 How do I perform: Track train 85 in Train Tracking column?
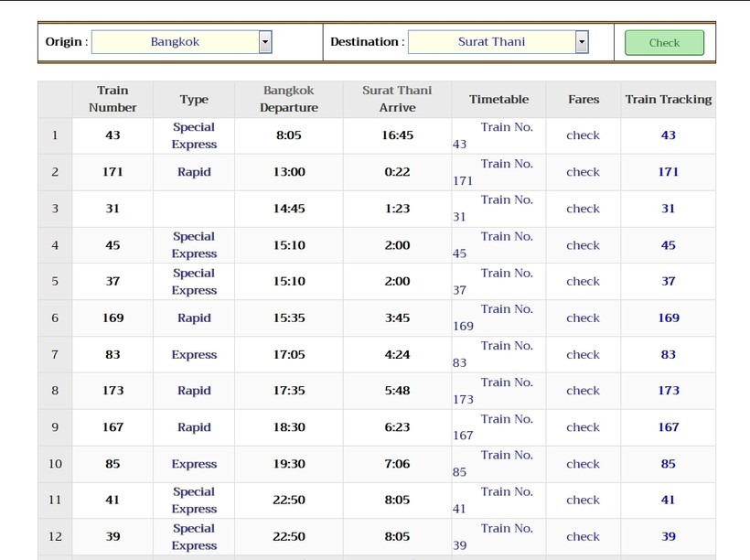coord(668,464)
